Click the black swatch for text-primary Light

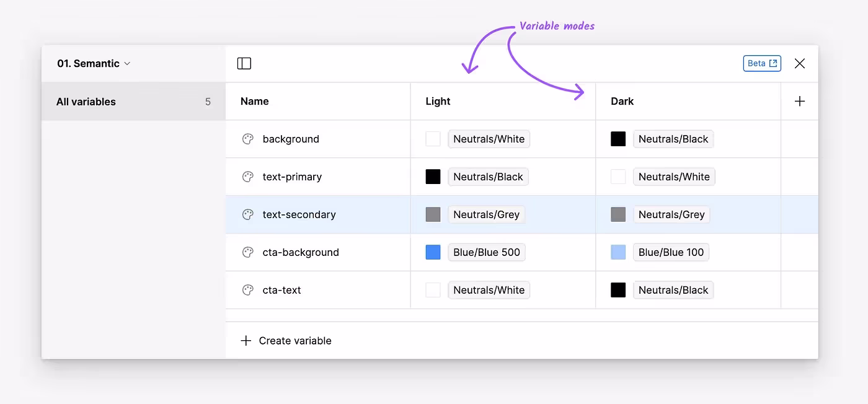pyautogui.click(x=433, y=177)
